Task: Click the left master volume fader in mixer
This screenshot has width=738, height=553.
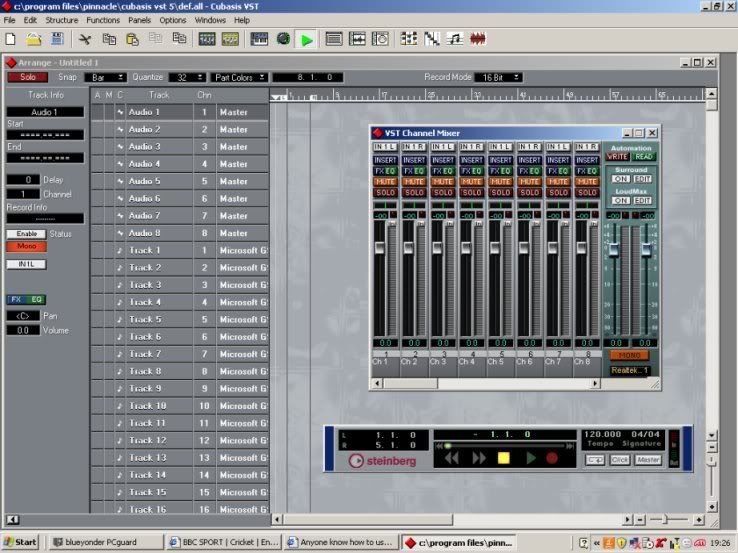Action: coord(614,249)
